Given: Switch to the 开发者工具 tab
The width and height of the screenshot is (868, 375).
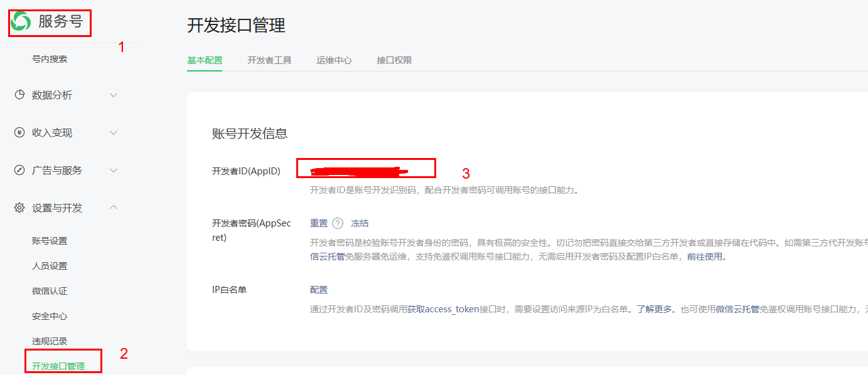Looking at the screenshot, I should (x=269, y=60).
